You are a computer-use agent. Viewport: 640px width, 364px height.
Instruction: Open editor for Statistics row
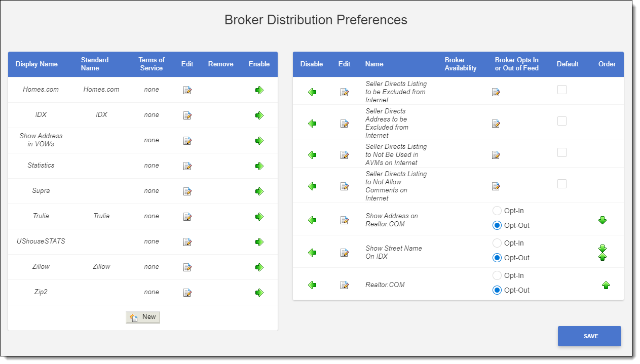(187, 166)
